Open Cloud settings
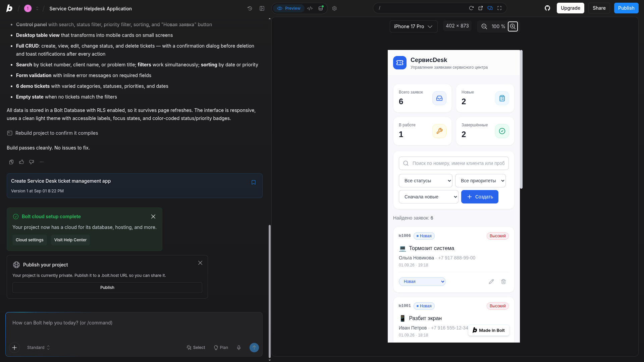The height and width of the screenshot is (362, 644). pyautogui.click(x=30, y=240)
